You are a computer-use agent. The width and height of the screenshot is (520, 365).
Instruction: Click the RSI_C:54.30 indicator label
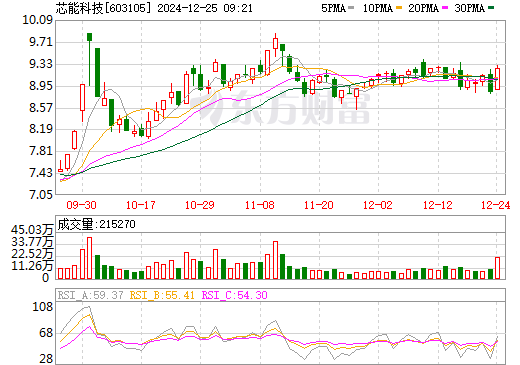(x=235, y=295)
